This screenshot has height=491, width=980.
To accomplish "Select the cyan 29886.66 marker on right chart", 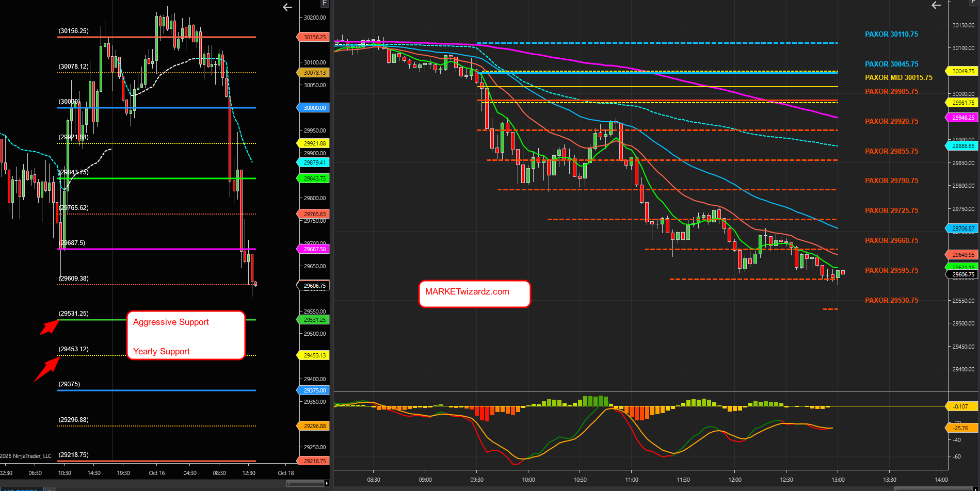I will [962, 146].
